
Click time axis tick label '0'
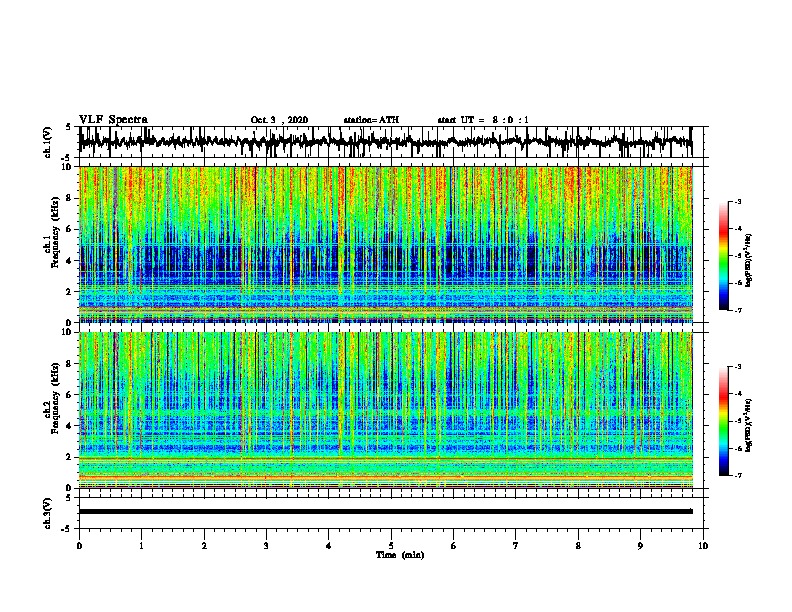[x=79, y=546]
